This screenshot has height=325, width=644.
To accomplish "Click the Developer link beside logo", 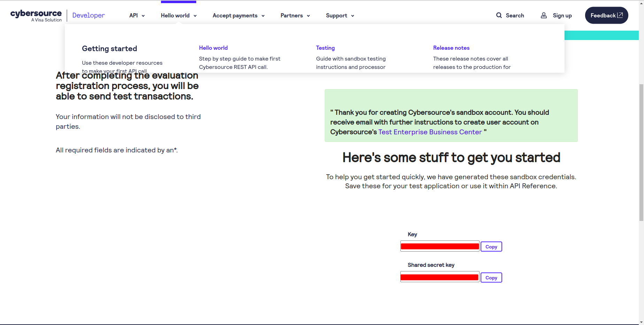I will (x=89, y=15).
